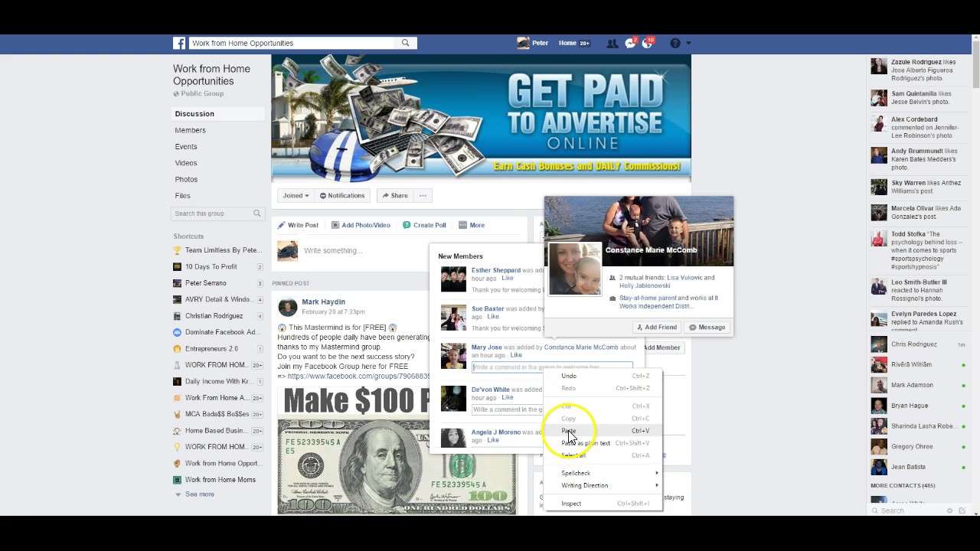The height and width of the screenshot is (551, 980).
Task: Open chat with Bryan Hague
Action: [919, 406]
